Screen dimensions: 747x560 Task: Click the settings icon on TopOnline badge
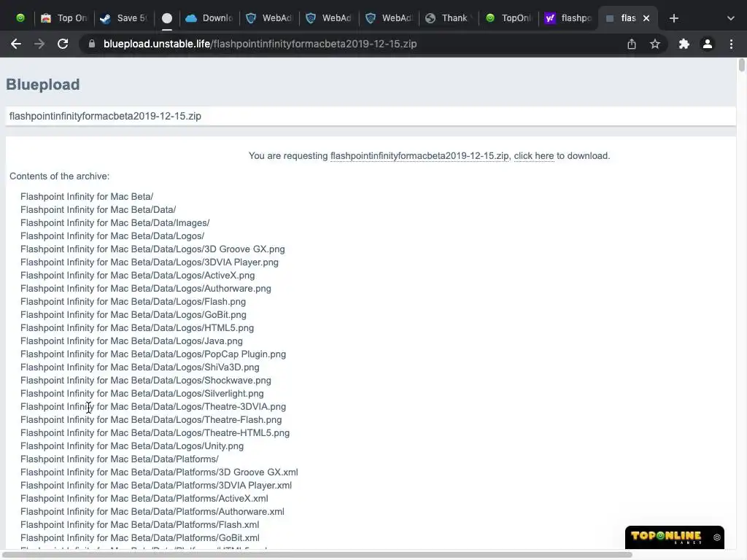tap(717, 537)
